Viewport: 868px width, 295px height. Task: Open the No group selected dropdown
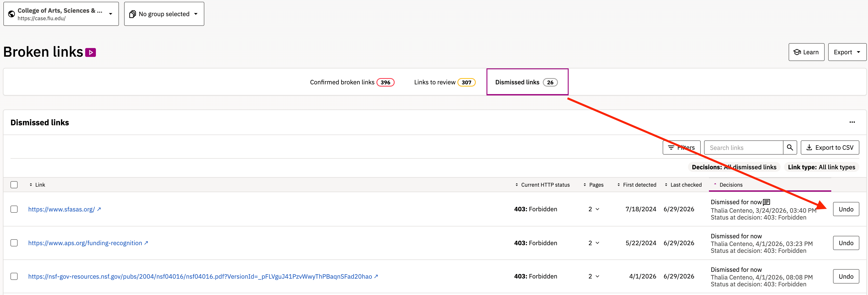click(x=164, y=14)
